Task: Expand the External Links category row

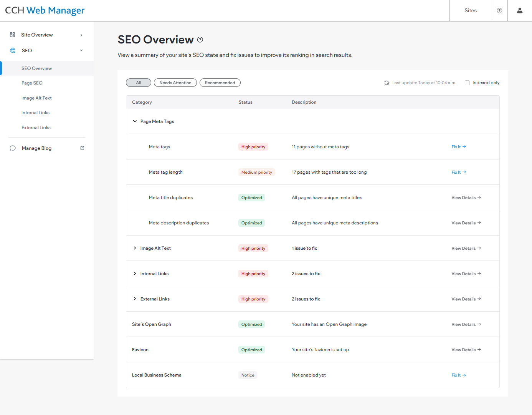Action: click(x=135, y=299)
